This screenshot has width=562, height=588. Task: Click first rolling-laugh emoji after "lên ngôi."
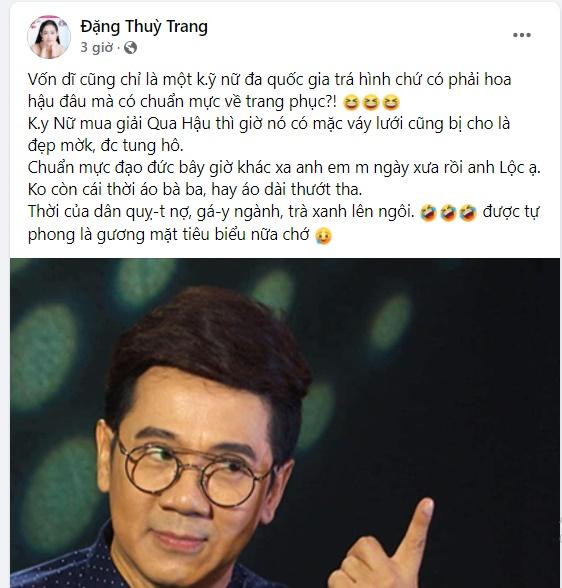point(429,213)
